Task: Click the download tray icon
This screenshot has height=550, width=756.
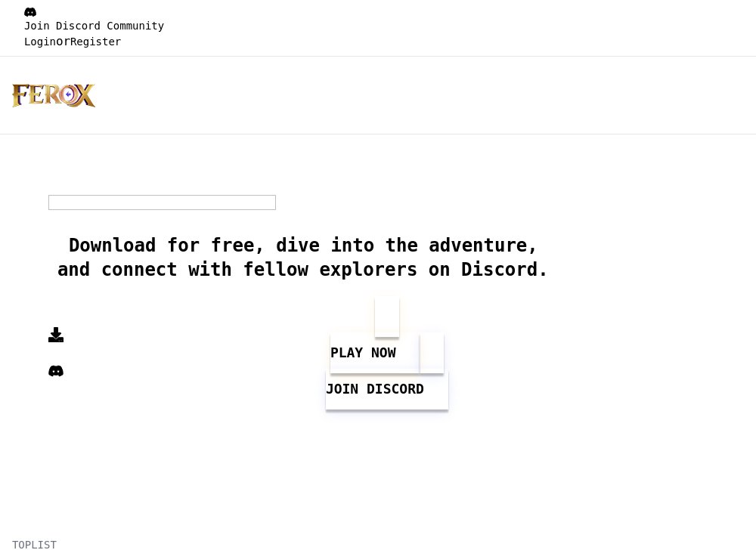Action: point(56,335)
